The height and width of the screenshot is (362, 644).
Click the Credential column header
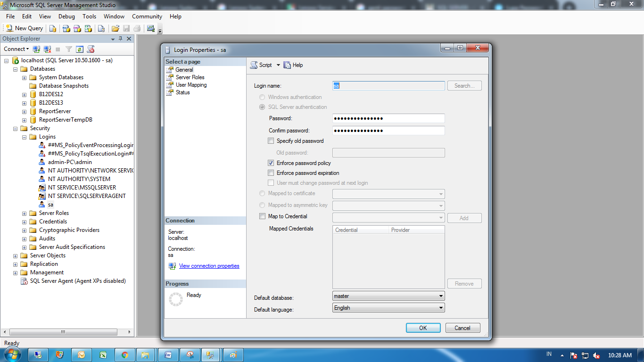tap(361, 230)
